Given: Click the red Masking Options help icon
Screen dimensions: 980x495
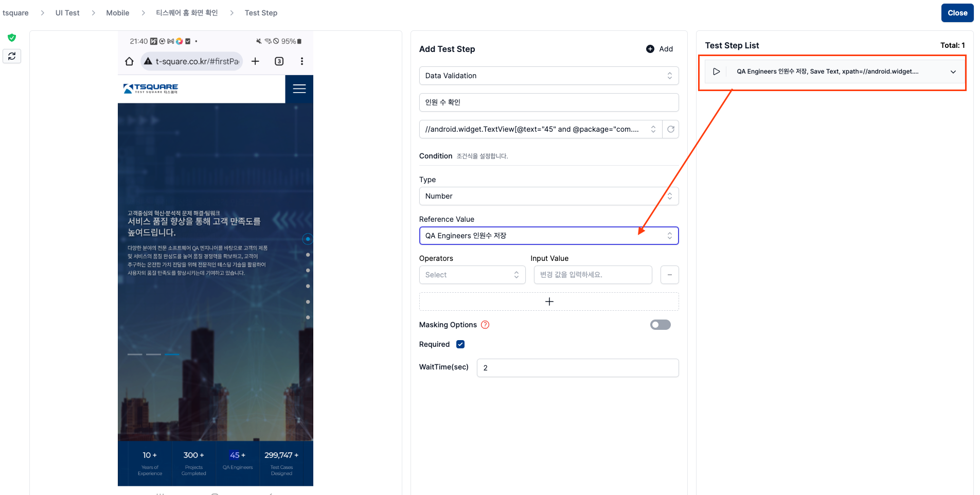Looking at the screenshot, I should tap(485, 325).
